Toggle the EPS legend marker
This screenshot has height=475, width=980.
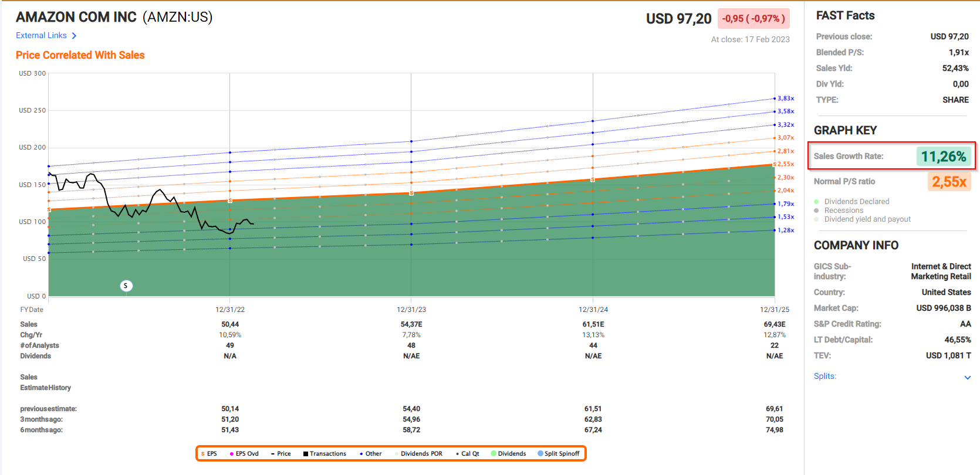tap(203, 454)
